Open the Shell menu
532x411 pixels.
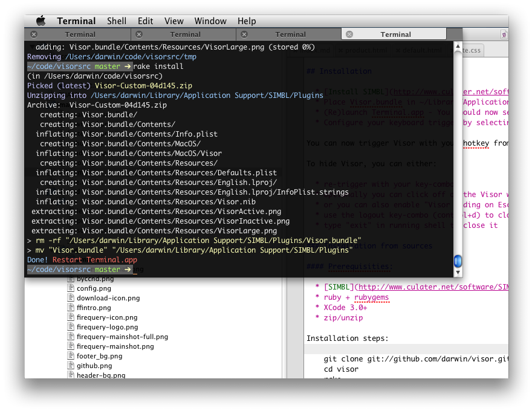coord(117,21)
